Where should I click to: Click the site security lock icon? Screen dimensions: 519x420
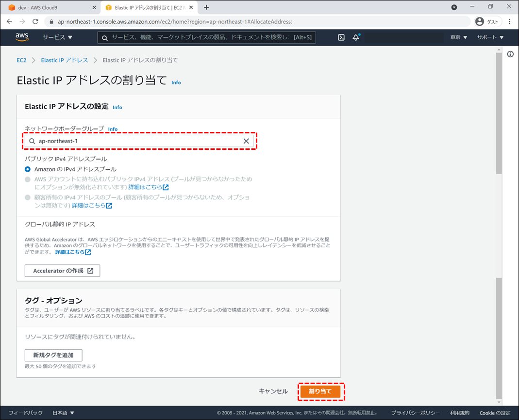pos(51,21)
